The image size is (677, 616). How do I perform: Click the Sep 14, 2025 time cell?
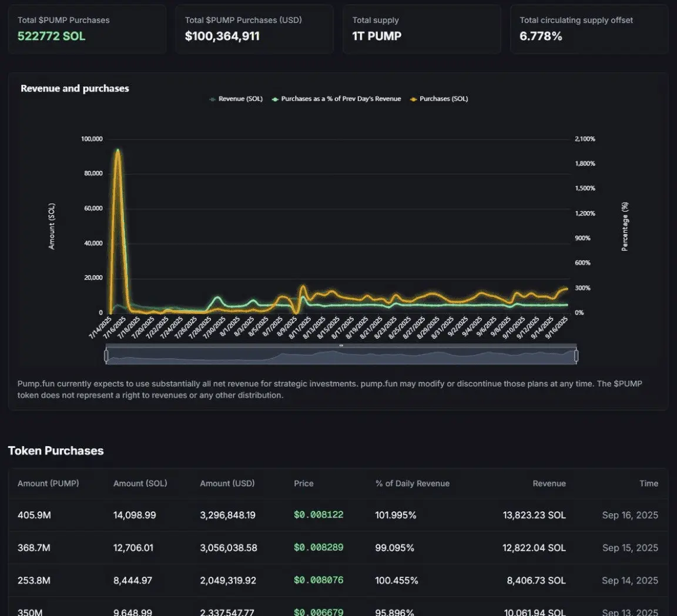pyautogui.click(x=630, y=580)
